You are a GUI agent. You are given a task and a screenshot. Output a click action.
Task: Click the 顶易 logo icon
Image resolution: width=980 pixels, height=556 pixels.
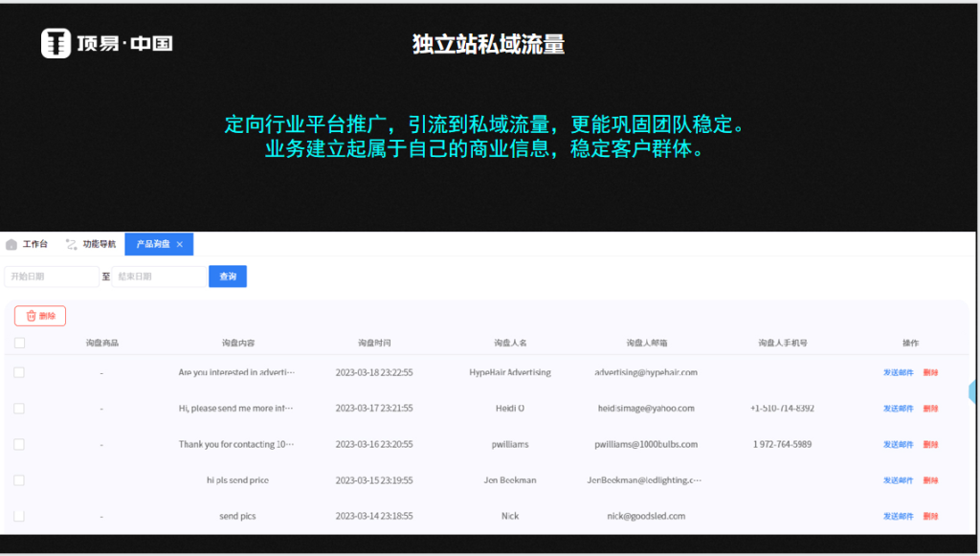tap(56, 43)
